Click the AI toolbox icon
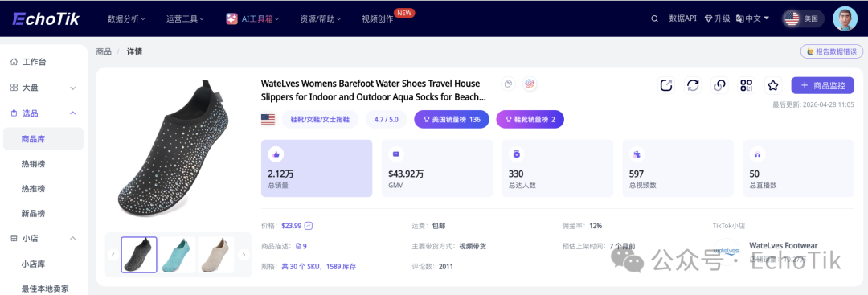The width and height of the screenshot is (868, 295). [232, 18]
